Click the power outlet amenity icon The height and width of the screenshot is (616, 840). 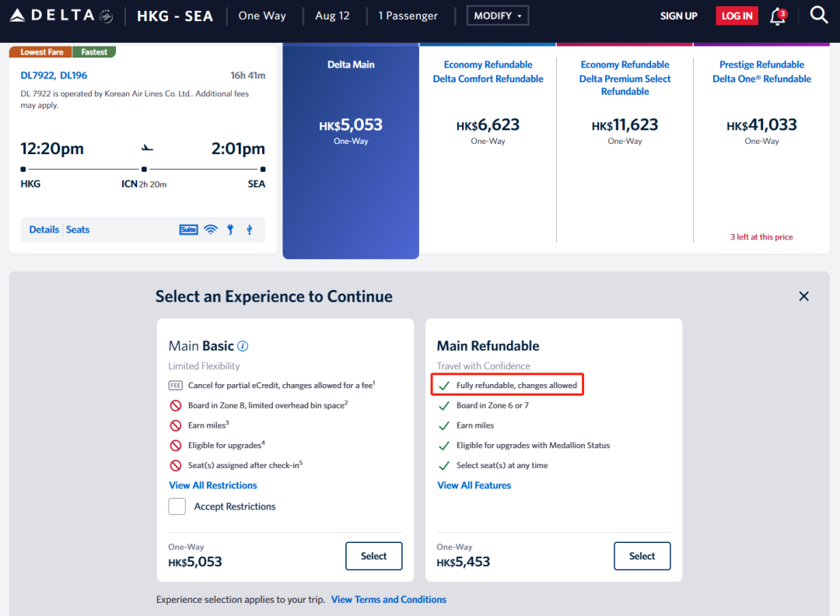click(230, 229)
